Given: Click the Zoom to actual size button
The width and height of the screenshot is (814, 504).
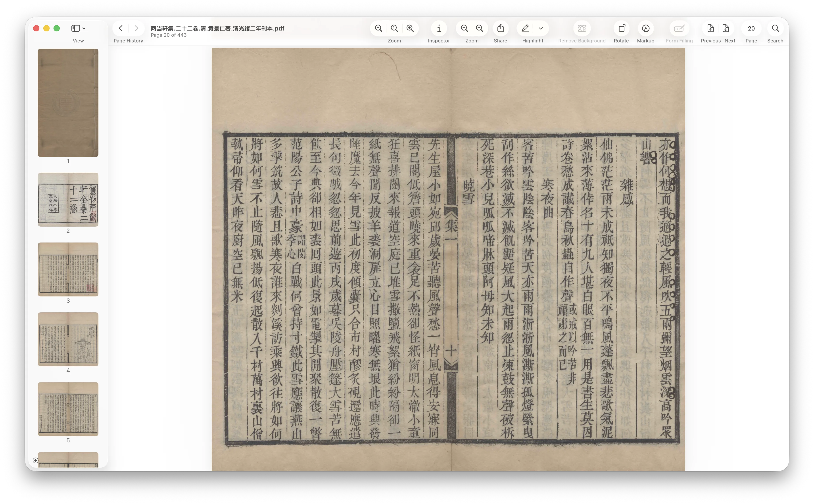Looking at the screenshot, I should coord(394,28).
